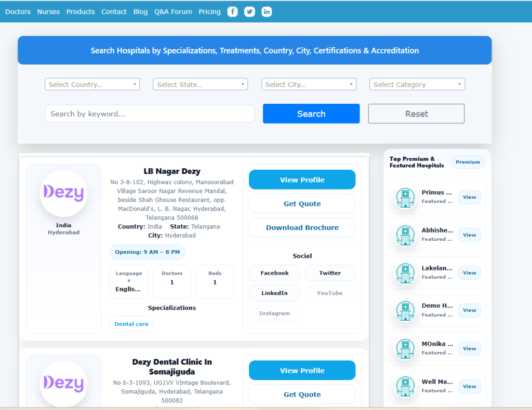The image size is (532, 410).
Task: Expand the Select Country dropdown
Action: [x=92, y=85]
